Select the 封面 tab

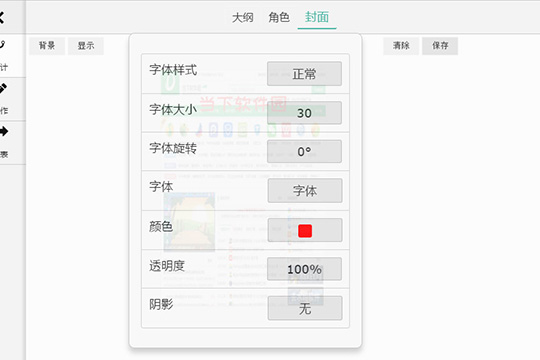pyautogui.click(x=317, y=17)
